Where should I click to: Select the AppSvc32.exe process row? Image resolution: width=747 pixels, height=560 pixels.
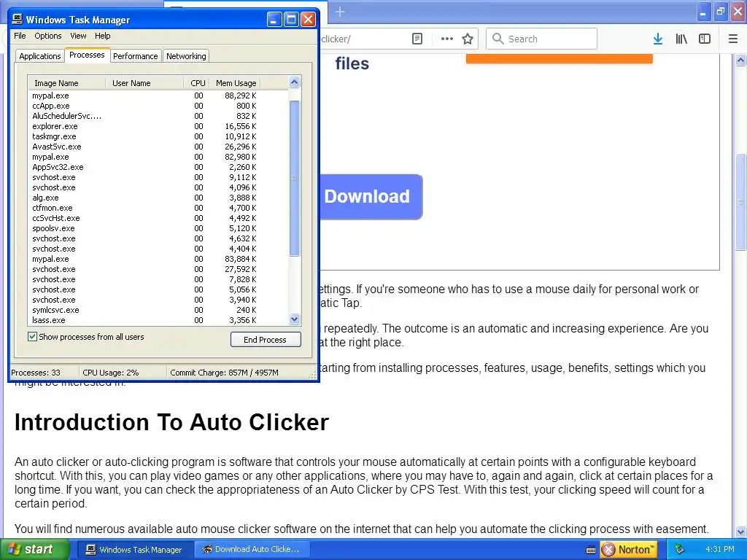coord(158,167)
